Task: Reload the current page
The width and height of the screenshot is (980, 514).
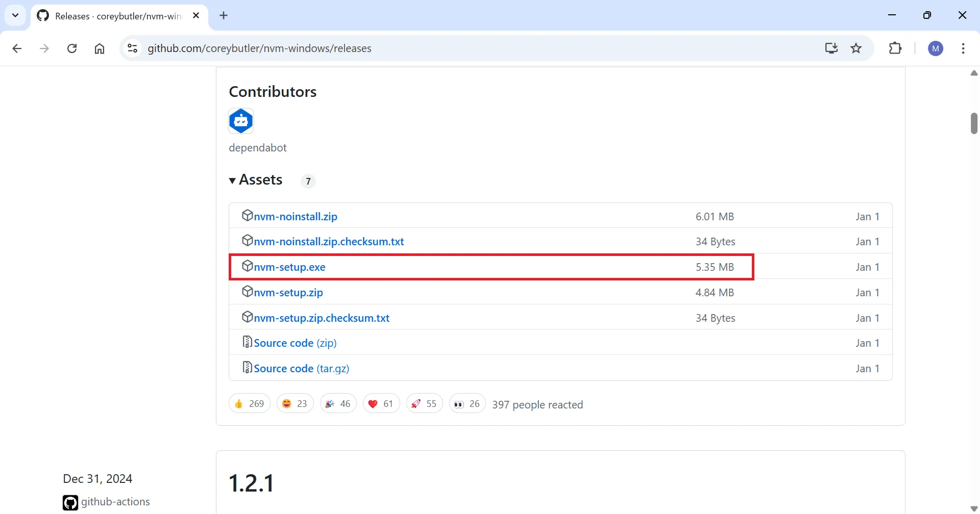Action: pos(72,48)
